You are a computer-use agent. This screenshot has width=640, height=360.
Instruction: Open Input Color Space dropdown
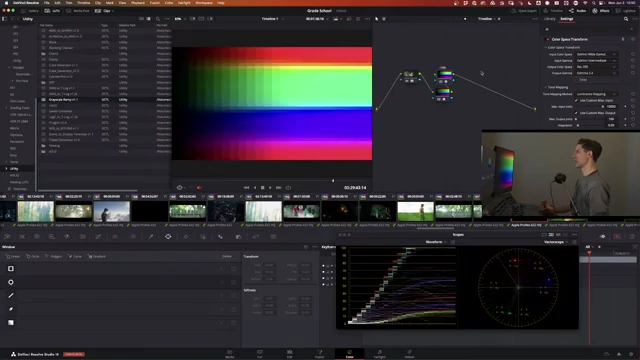596,54
